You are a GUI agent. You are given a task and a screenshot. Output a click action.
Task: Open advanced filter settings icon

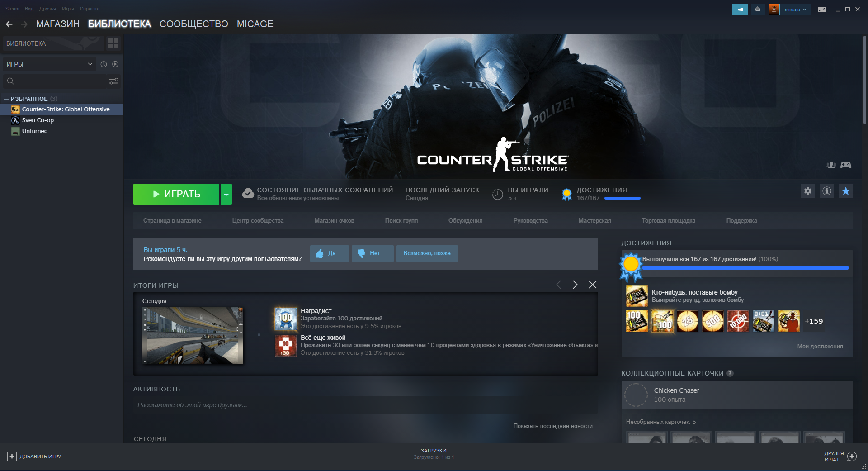(x=113, y=81)
